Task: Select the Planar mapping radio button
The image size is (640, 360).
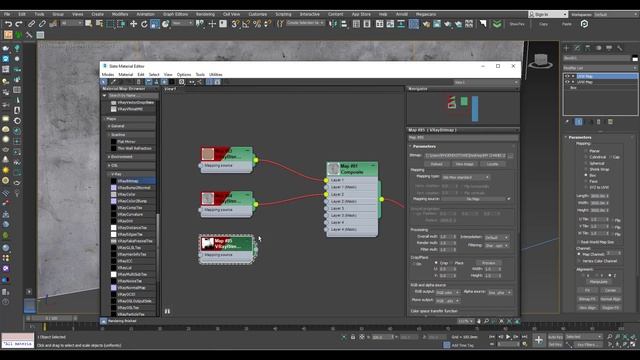Action: (x=586, y=151)
